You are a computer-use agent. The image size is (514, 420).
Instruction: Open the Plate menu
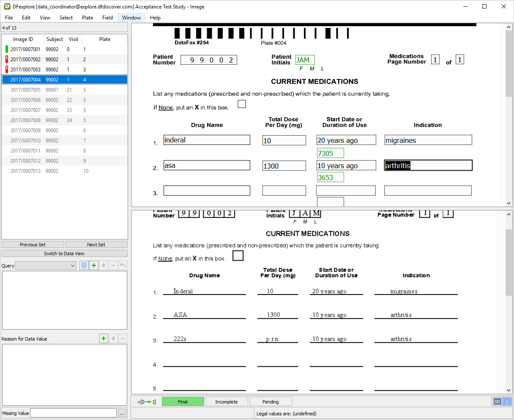[87, 18]
